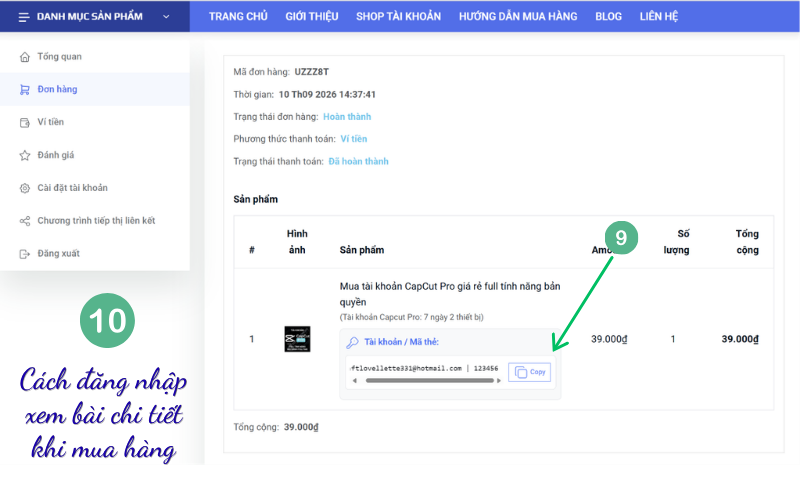Click the cart icon for Đơn hàng

(24, 89)
